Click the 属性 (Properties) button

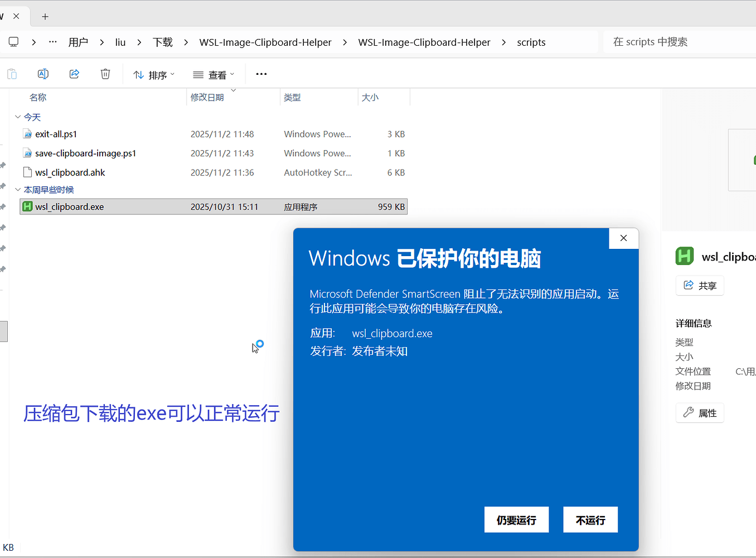pos(700,413)
